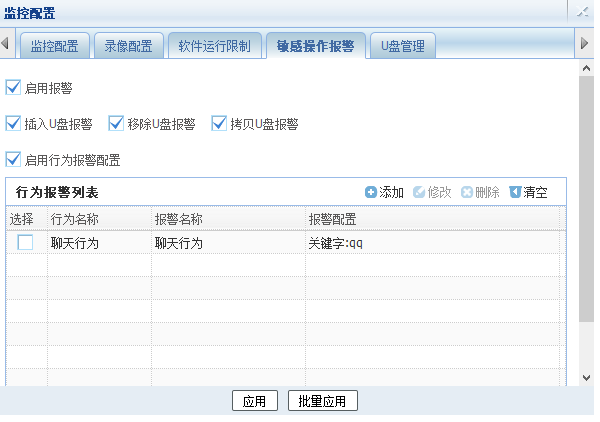
Task: Open the 软件运行限制 tab
Action: (215, 46)
